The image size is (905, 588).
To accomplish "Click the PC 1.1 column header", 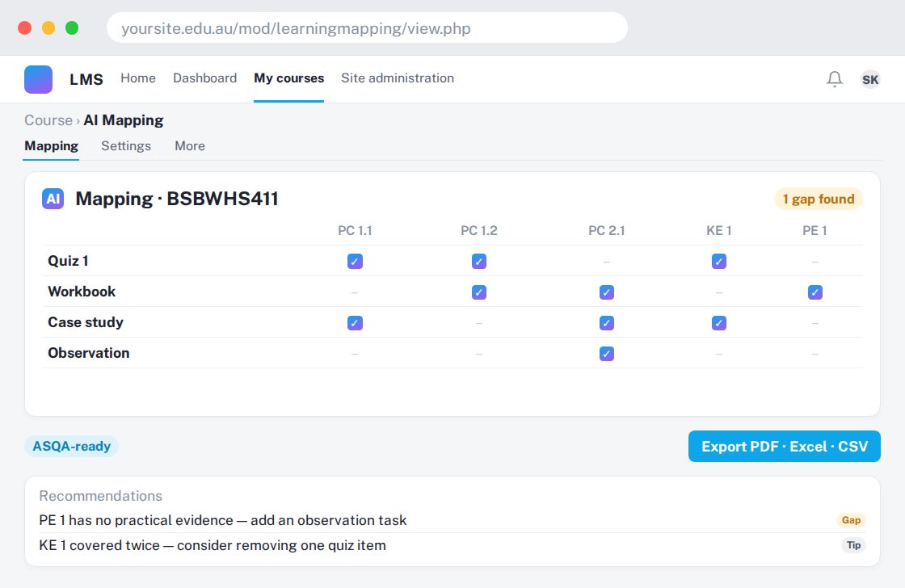I will pos(355,231).
